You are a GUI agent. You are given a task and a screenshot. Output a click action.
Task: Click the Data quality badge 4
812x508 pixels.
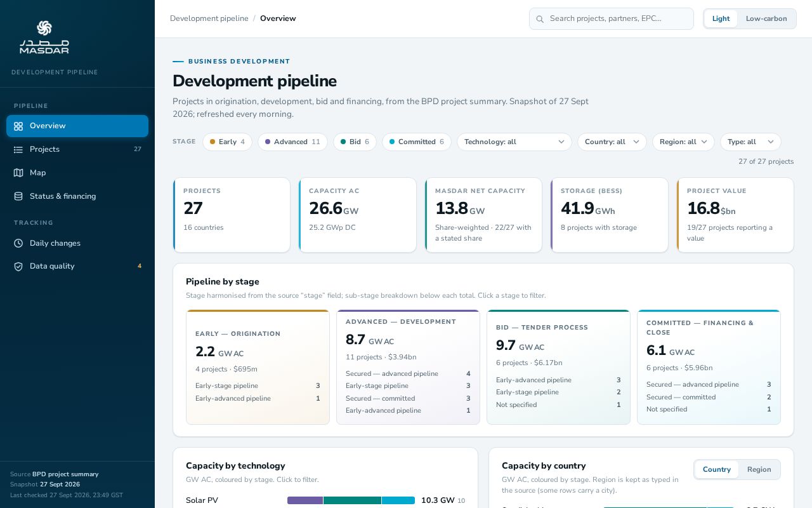140,267
